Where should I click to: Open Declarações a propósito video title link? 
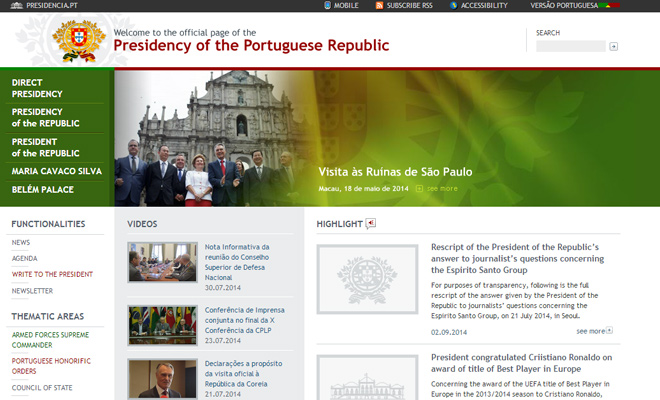coord(243,373)
